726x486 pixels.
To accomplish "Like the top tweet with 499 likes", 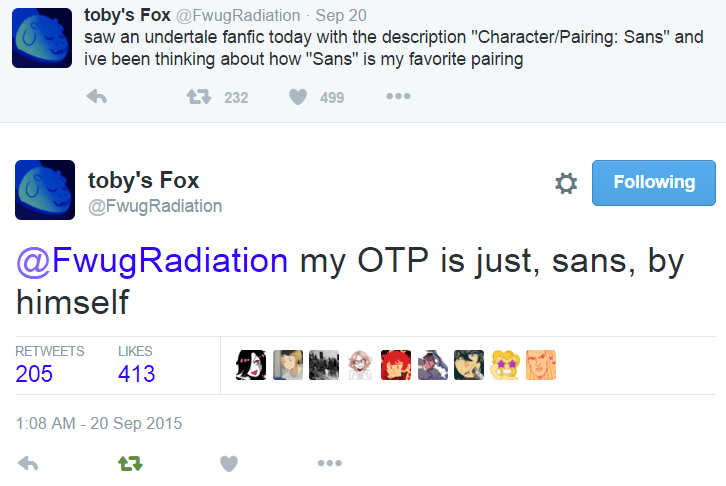I will [298, 97].
